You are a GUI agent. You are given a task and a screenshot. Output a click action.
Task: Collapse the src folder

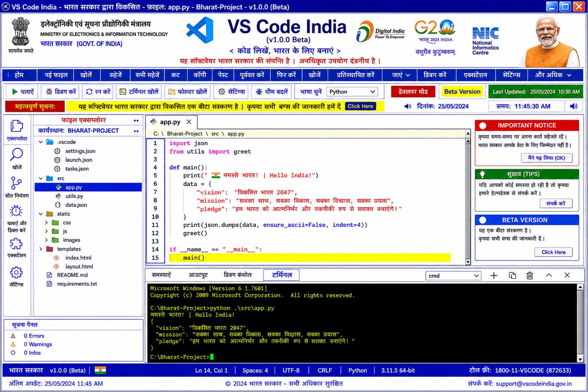tap(41, 178)
